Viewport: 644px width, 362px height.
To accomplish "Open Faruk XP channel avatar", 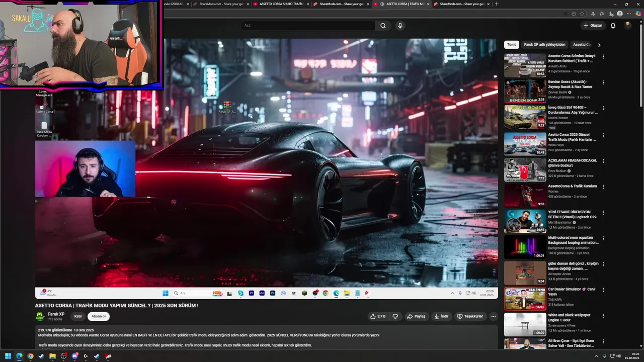I will [x=40, y=316].
